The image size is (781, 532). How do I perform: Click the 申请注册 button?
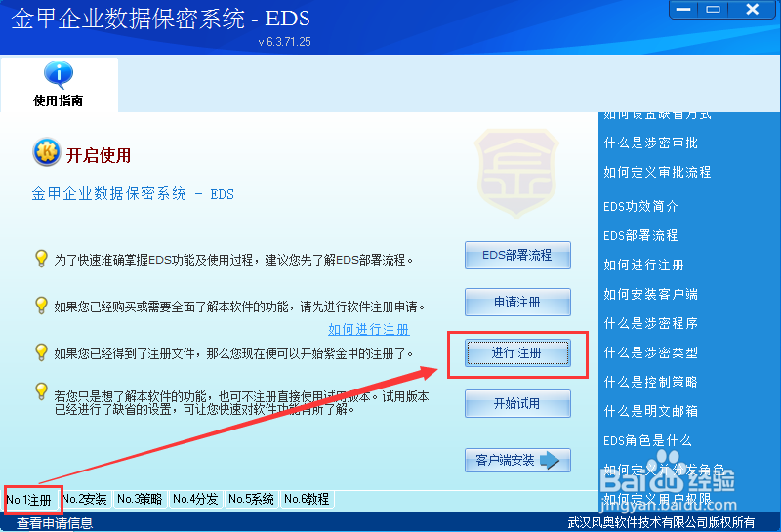(517, 302)
